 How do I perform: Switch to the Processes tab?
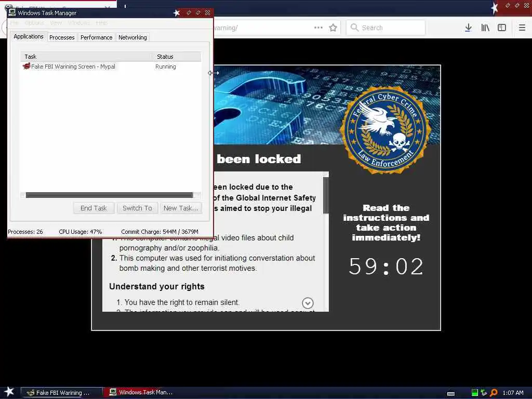click(x=62, y=37)
